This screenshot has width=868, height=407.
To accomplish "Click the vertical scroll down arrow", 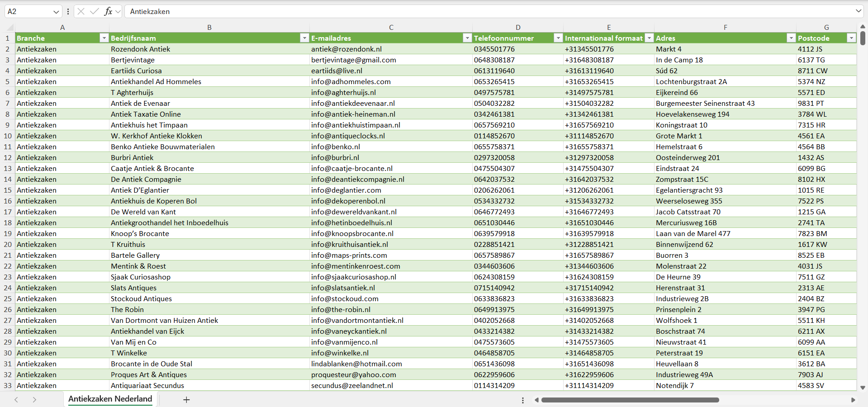I will (x=863, y=388).
